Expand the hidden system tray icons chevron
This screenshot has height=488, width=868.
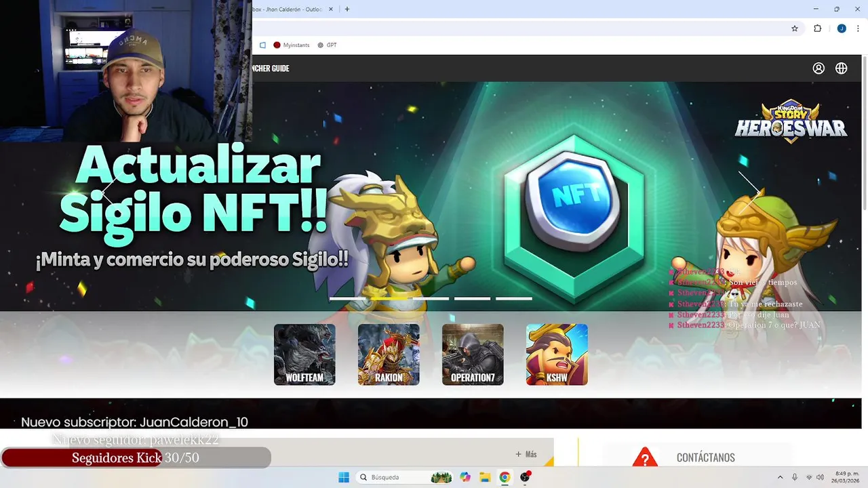[780, 477]
